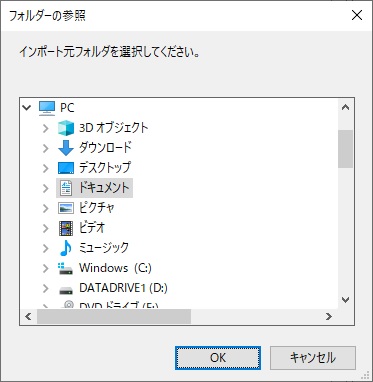
Task: Click the ダウンロード blue arrow icon
Action: click(x=66, y=148)
